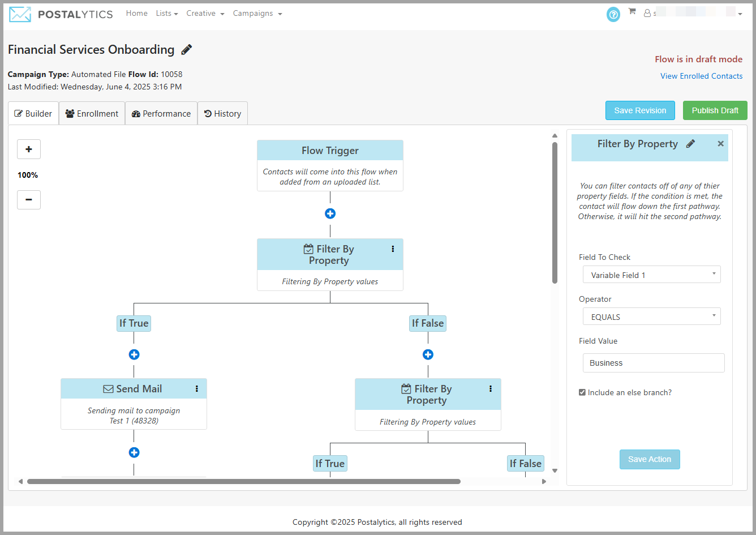Expand the Campaigns menu
756x535 pixels.
coord(257,13)
